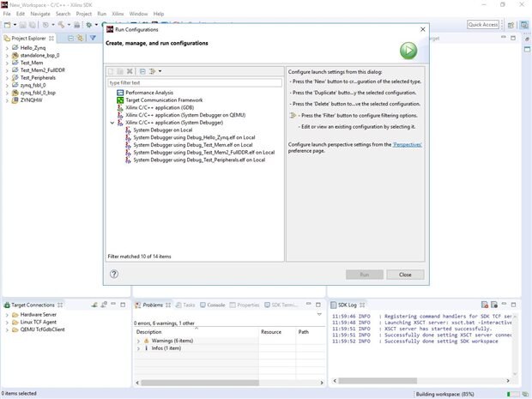532x399 pixels.
Task: Click second Target Connections toolbar icon
Action: pos(104,305)
